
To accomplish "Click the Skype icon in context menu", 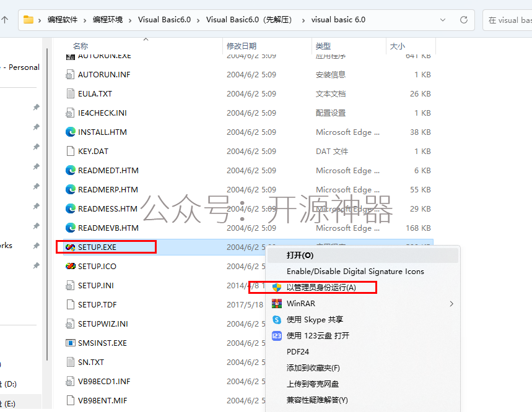I will point(277,319).
